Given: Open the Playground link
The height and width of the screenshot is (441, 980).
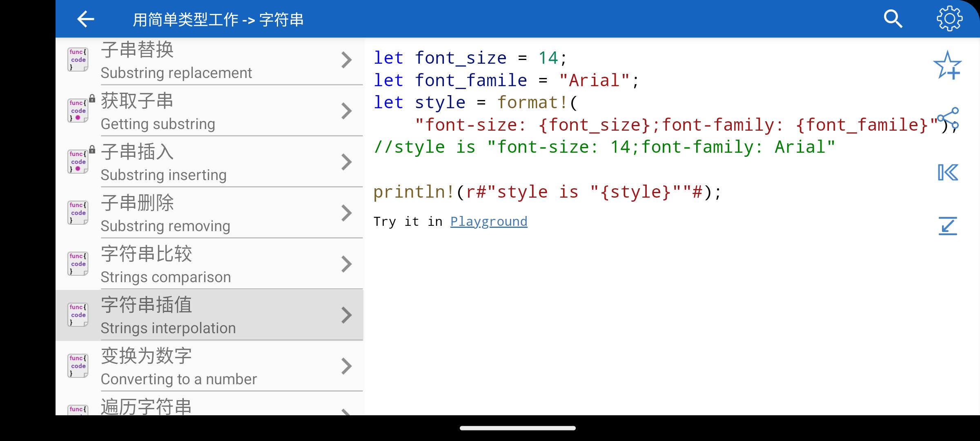Looking at the screenshot, I should pos(488,222).
